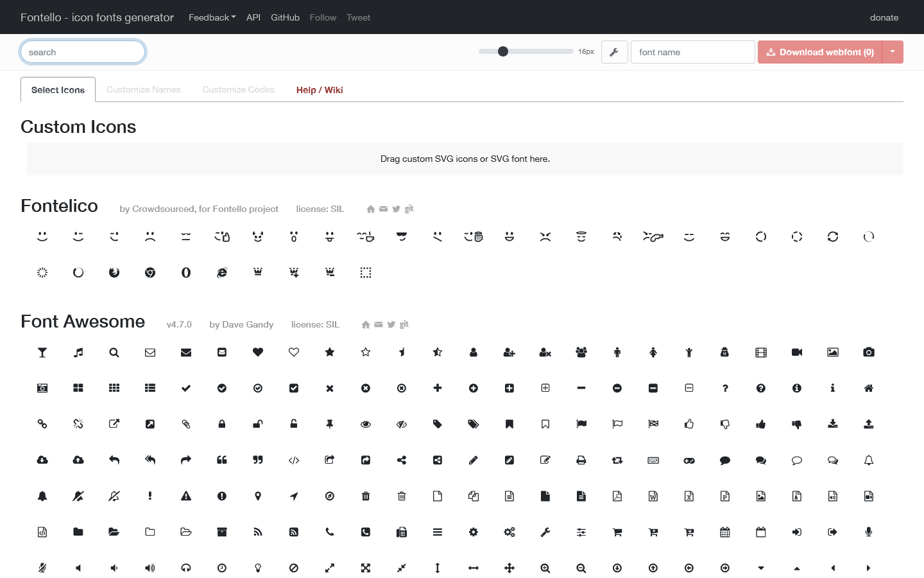
Task: Click the donate link
Action: tap(884, 17)
